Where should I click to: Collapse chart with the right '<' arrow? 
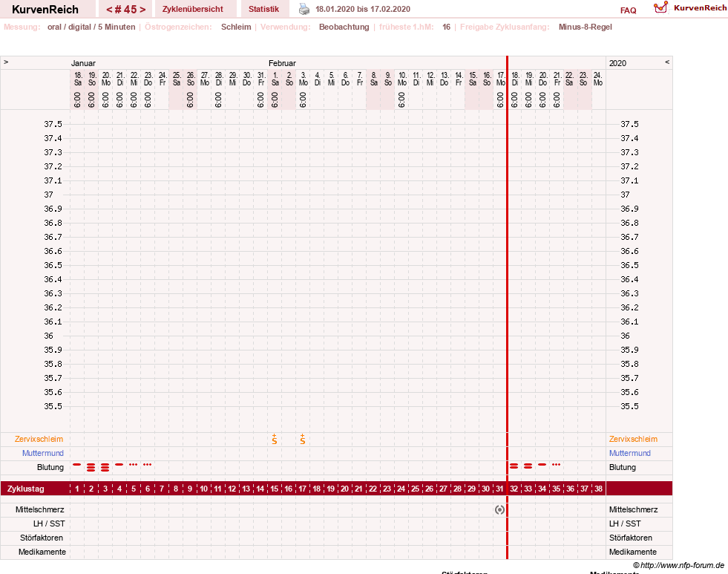coord(667,62)
